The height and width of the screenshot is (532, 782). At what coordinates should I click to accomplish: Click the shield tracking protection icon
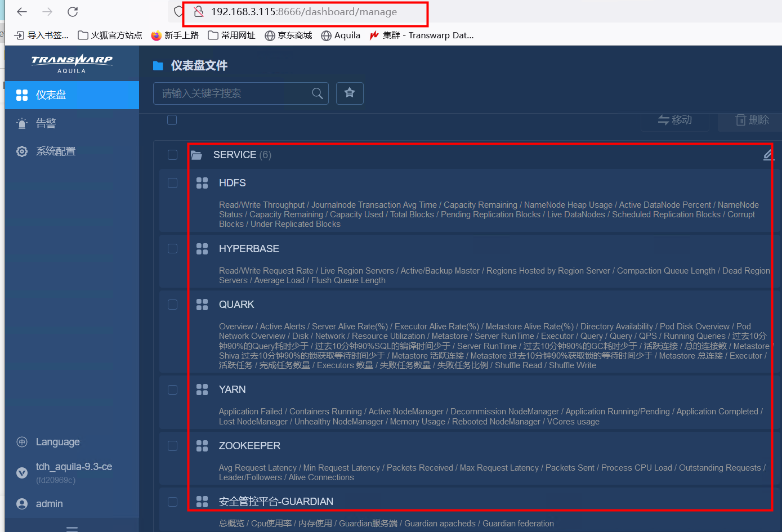point(178,12)
